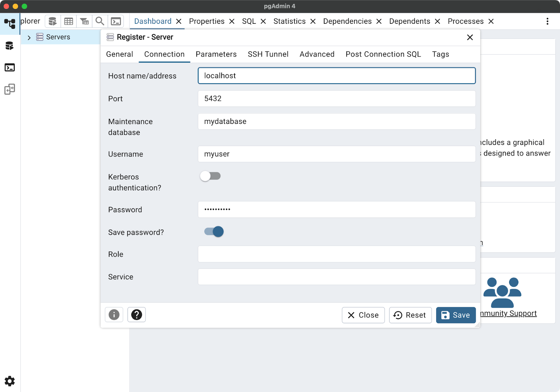Close the Register - Server dialog with X
560x392 pixels.
(x=470, y=37)
